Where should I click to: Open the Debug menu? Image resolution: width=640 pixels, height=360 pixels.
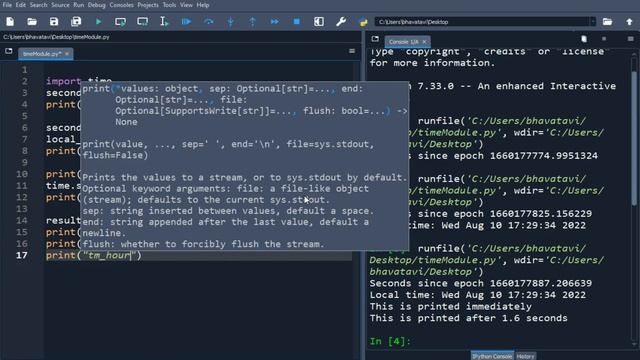click(x=96, y=5)
